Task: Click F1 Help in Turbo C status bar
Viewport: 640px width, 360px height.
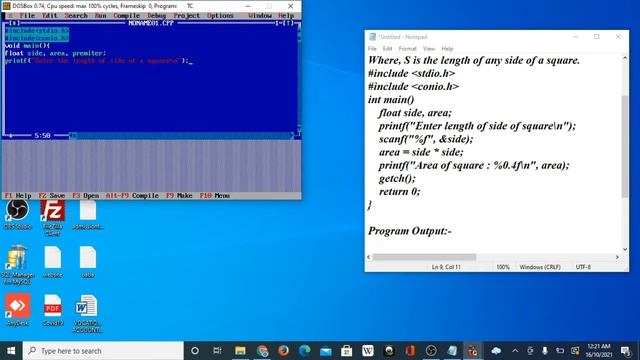Action: tap(18, 196)
